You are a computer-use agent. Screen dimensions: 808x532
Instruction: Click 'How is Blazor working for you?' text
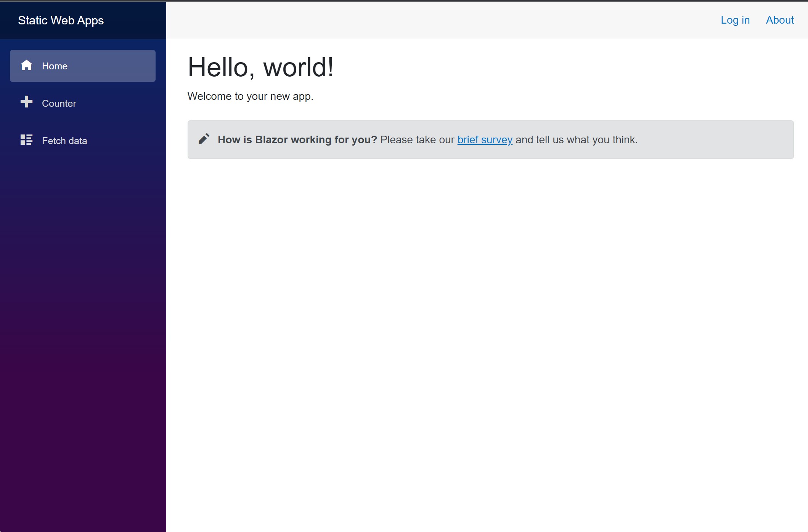(x=297, y=140)
